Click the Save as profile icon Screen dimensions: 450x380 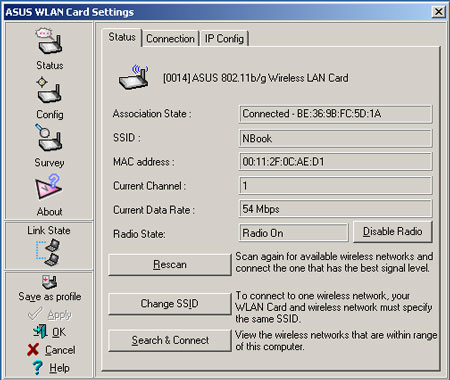49,282
